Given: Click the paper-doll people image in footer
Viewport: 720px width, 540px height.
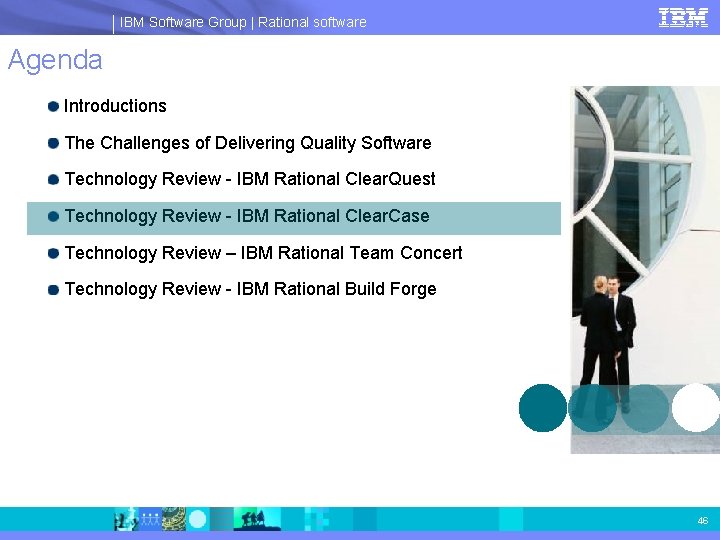Looking at the screenshot, I should click(x=150, y=519).
